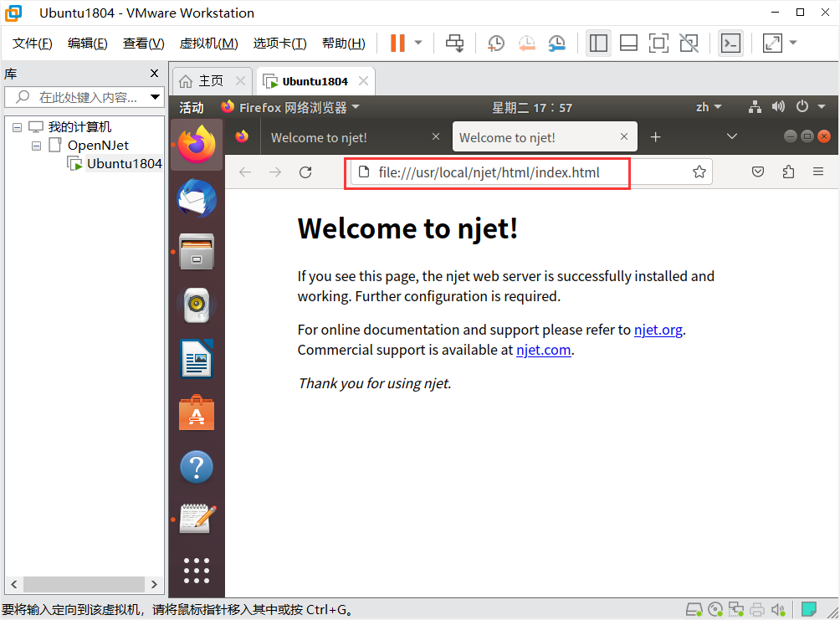Toggle the library sidebar view
The image size is (840, 620).
click(x=598, y=43)
